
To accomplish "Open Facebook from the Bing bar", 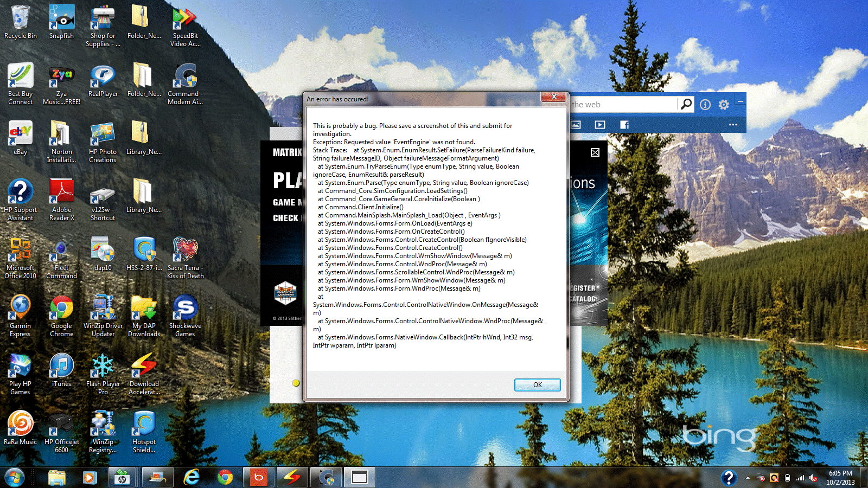I will [624, 125].
